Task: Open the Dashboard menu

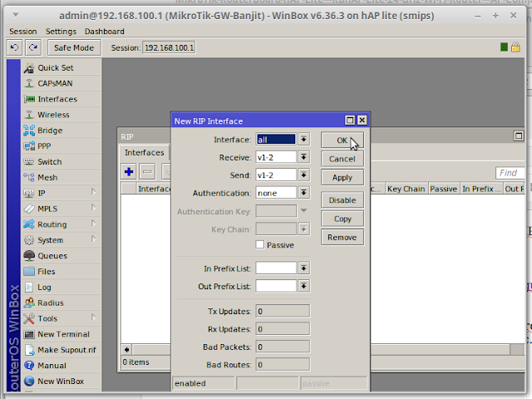Action: (x=105, y=32)
